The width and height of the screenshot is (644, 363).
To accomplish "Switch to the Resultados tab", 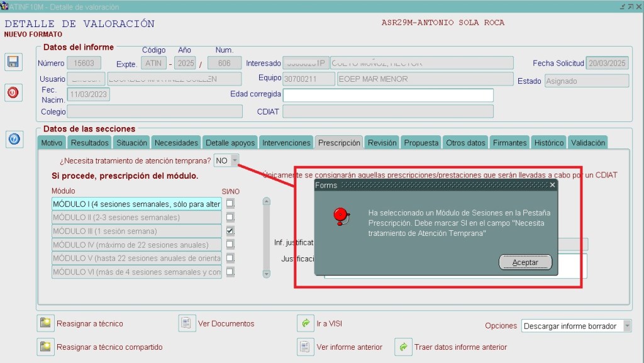I will pos(89,143).
